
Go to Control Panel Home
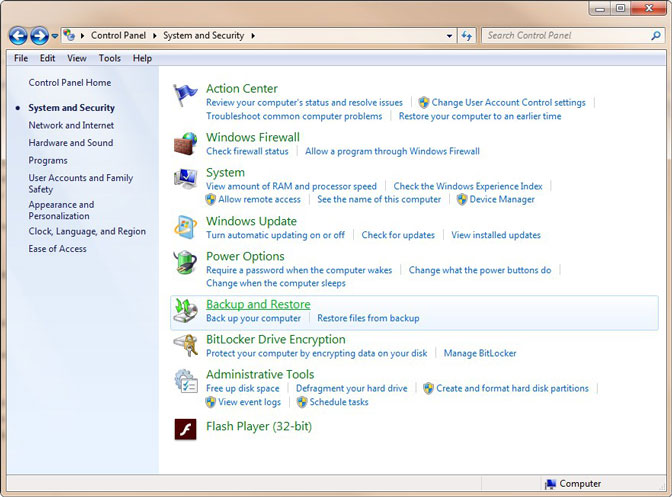[70, 83]
